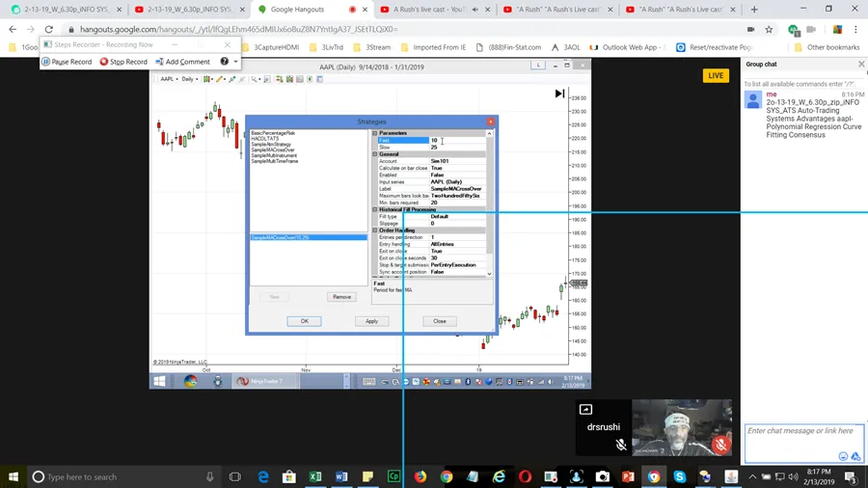Select SampleAtmStrategy in list

(x=271, y=144)
